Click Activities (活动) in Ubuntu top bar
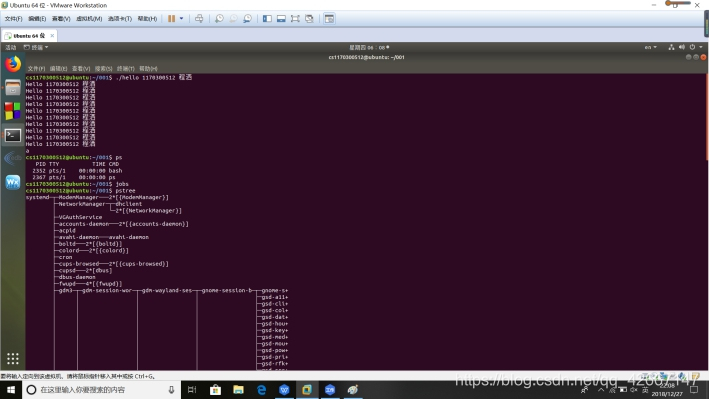 [x=10, y=47]
